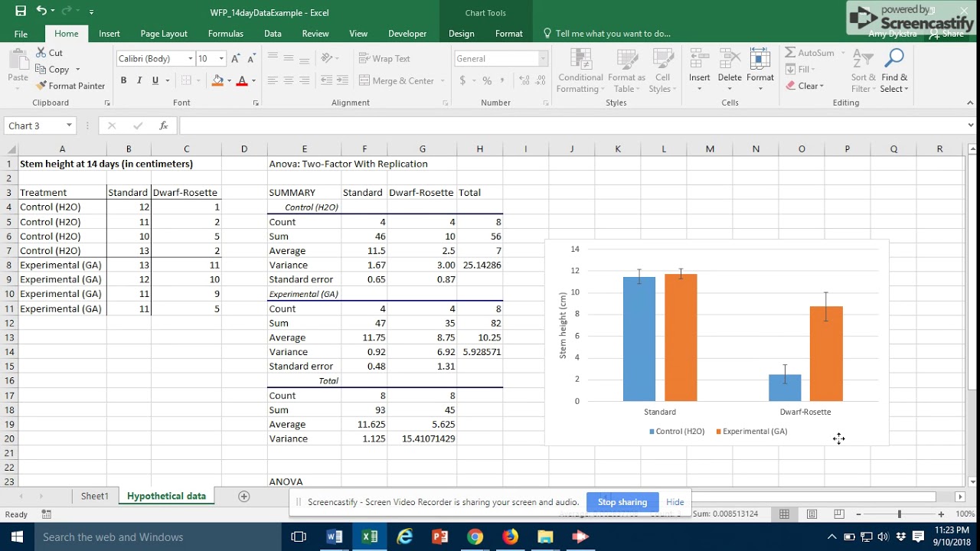
Task: Toggle underline formatting
Action: (155, 80)
